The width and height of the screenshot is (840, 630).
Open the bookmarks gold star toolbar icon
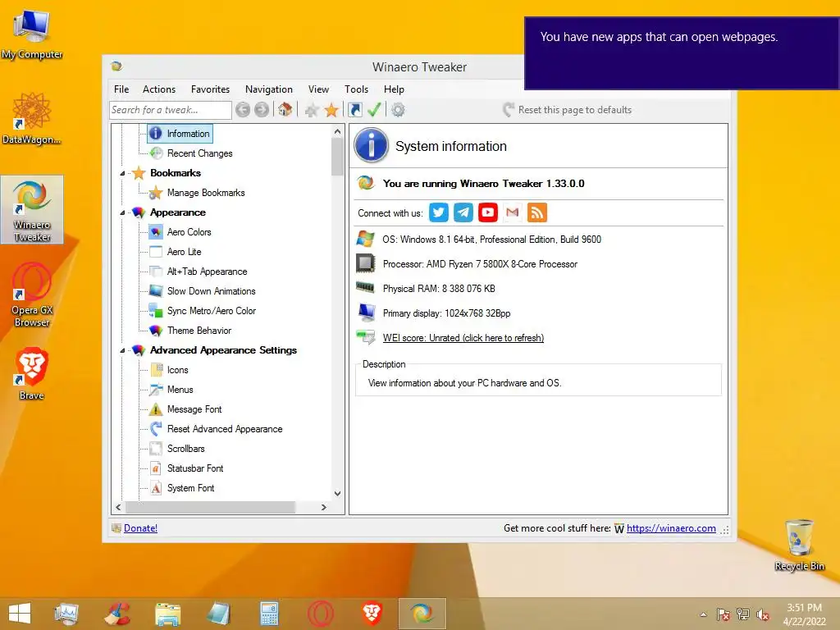click(x=331, y=110)
